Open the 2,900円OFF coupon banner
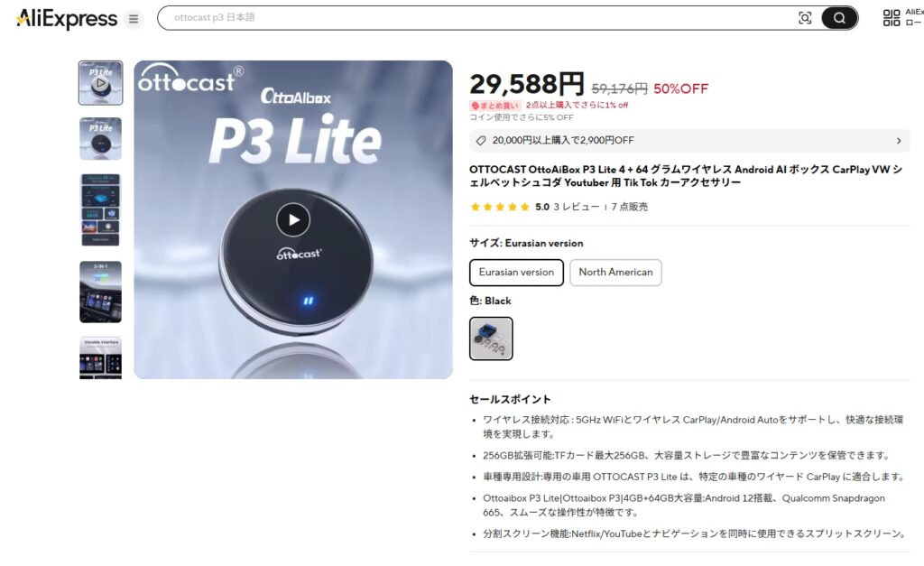The height and width of the screenshot is (566, 924). click(689, 141)
